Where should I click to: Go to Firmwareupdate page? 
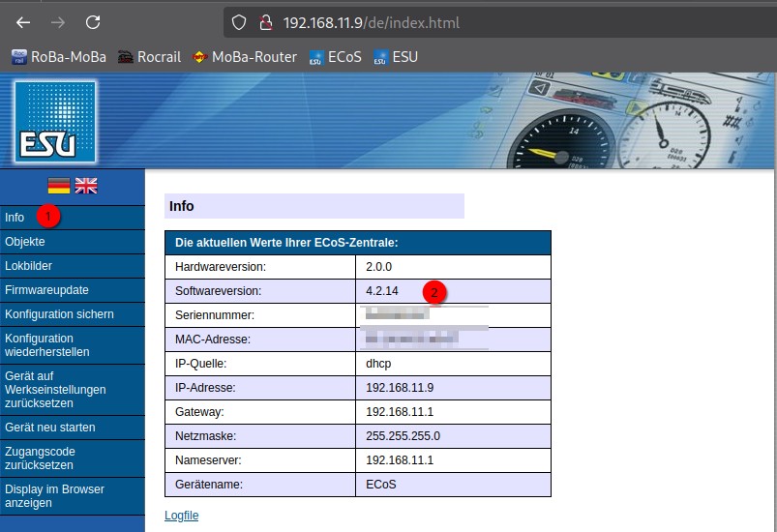(46, 290)
